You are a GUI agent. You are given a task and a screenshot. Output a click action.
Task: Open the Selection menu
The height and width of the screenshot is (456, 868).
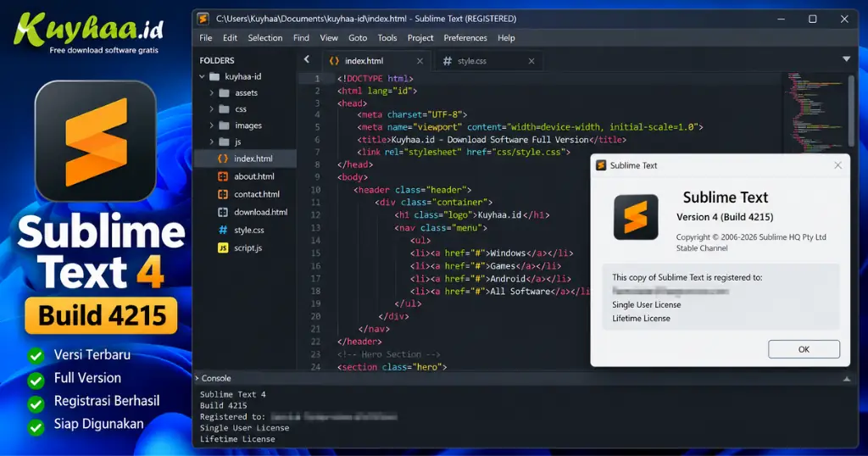click(x=265, y=37)
